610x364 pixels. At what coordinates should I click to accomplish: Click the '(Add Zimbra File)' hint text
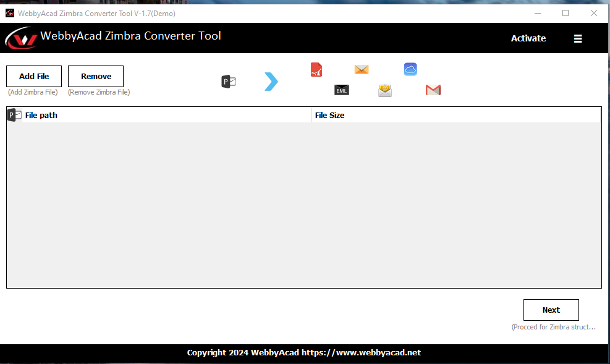33,92
